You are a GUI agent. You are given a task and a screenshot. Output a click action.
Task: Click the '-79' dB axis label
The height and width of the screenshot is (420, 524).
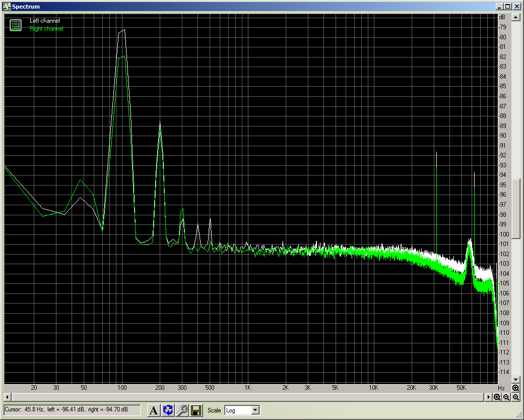(503, 27)
